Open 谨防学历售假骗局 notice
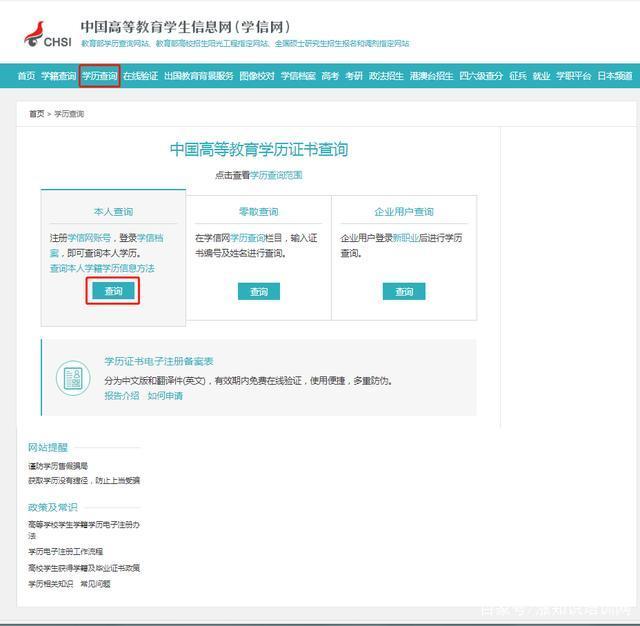 click(58, 466)
